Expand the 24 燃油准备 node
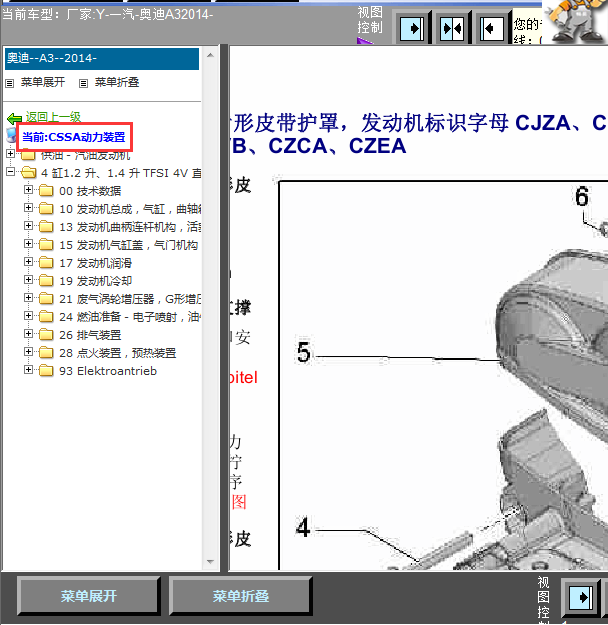The width and height of the screenshot is (608, 625). point(28,315)
